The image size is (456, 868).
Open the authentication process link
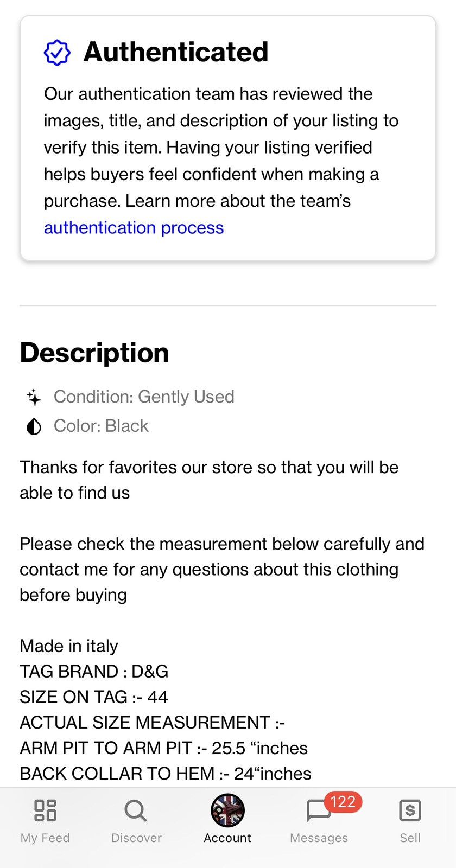[x=134, y=227]
